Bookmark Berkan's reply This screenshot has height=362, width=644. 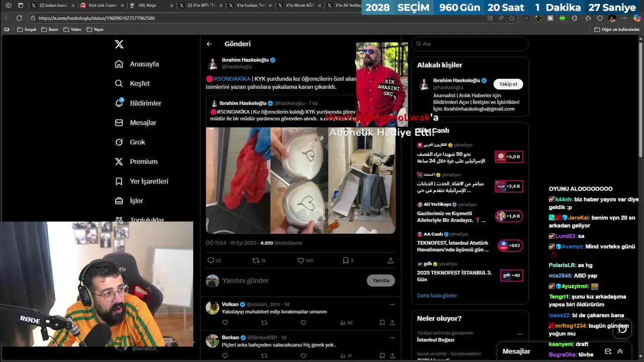382,356
